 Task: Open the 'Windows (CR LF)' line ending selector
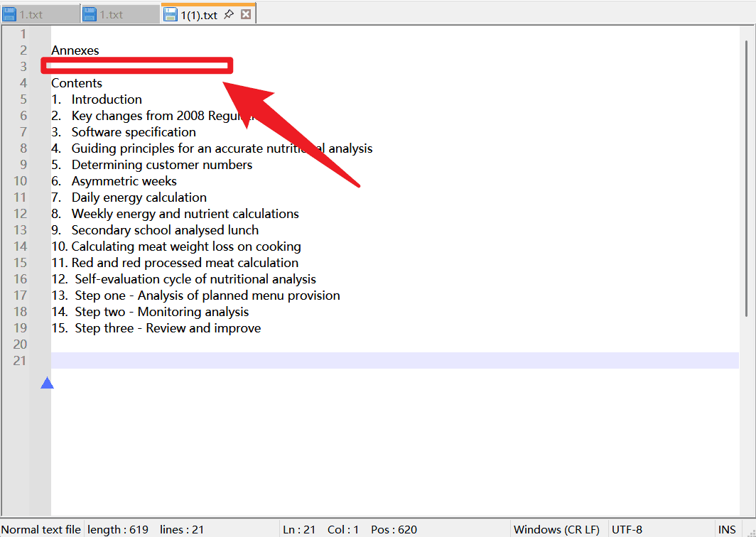point(556,530)
